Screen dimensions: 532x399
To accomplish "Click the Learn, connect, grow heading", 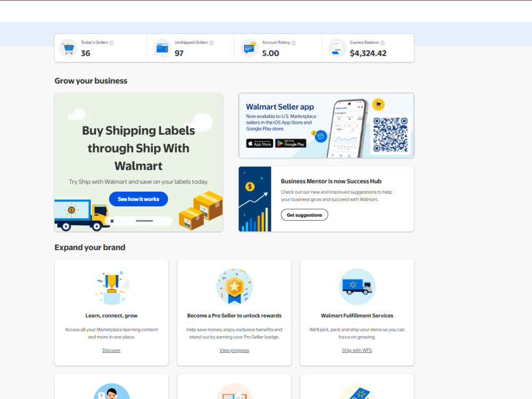I will coord(111,315).
